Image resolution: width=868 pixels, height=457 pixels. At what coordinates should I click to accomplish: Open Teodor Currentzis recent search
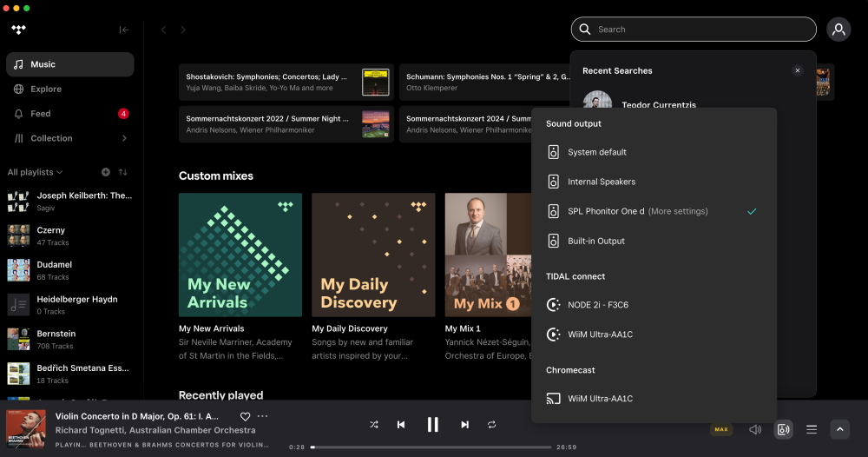[658, 105]
